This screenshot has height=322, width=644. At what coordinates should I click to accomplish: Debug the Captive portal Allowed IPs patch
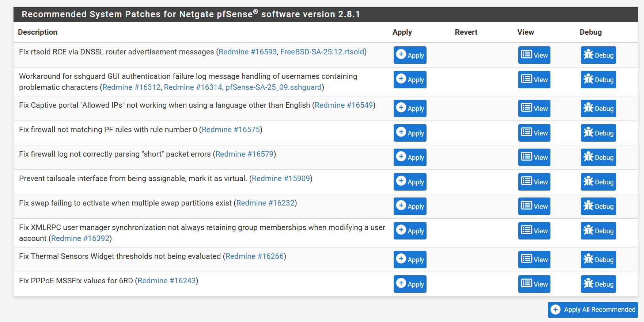click(598, 108)
